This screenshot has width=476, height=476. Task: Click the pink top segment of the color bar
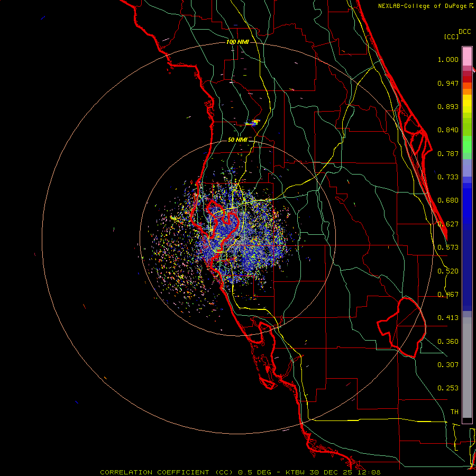click(x=467, y=57)
